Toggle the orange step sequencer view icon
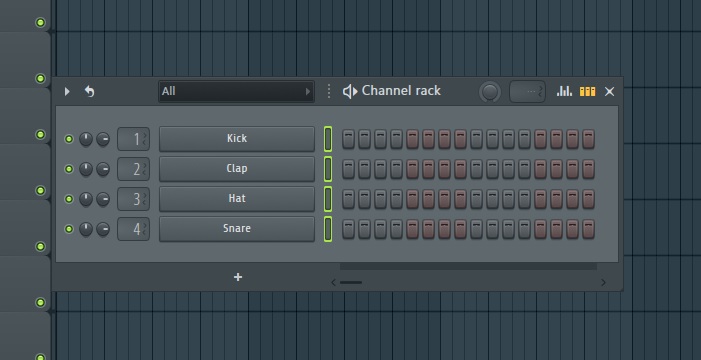Image resolution: width=701 pixels, height=360 pixels. [x=587, y=92]
